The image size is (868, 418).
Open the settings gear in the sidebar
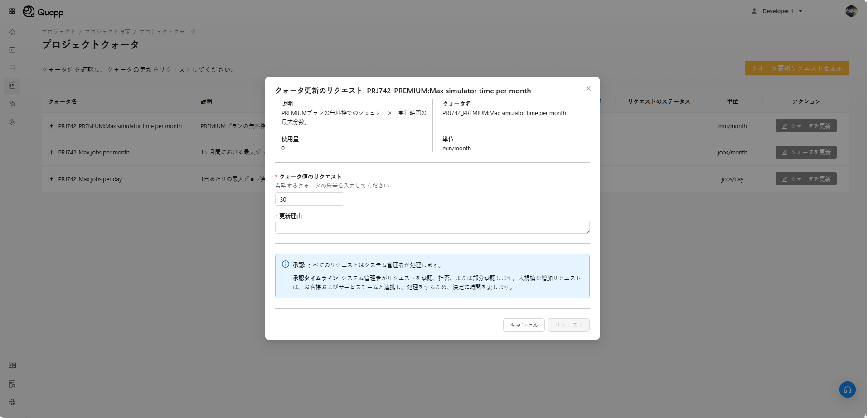[x=12, y=122]
